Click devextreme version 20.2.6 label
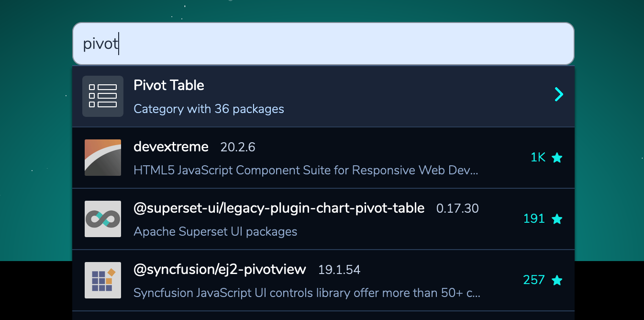The image size is (644, 320). (x=238, y=147)
